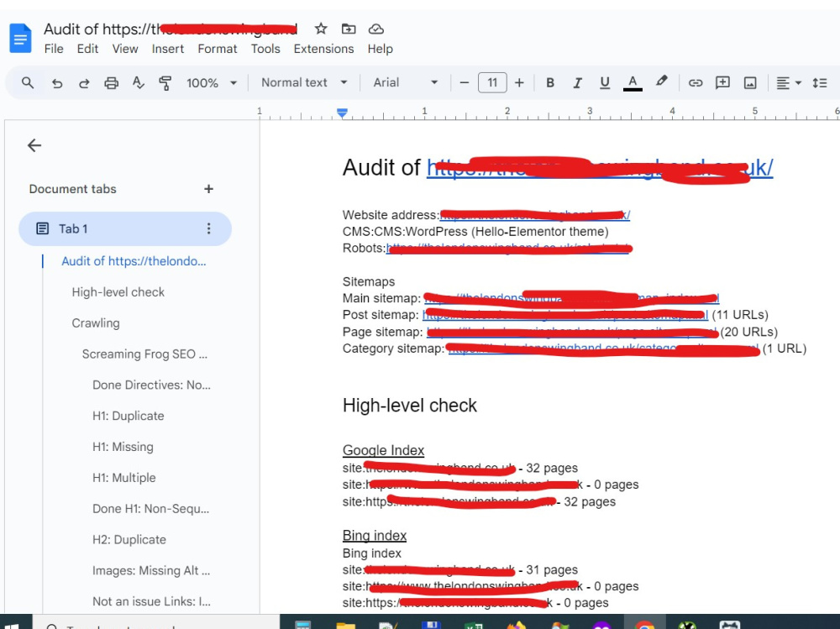Jump to 'Audit of https://thelondo...' outline heading
Image resolution: width=840 pixels, height=629 pixels.
(134, 261)
